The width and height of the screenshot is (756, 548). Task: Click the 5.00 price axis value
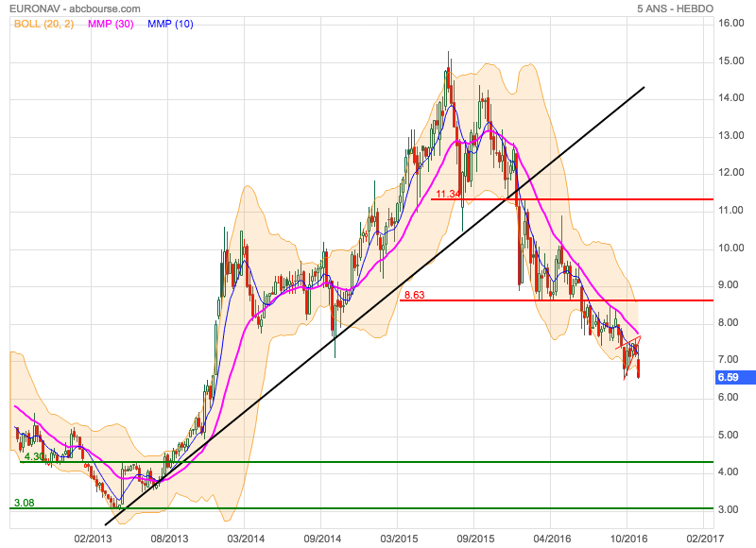728,435
